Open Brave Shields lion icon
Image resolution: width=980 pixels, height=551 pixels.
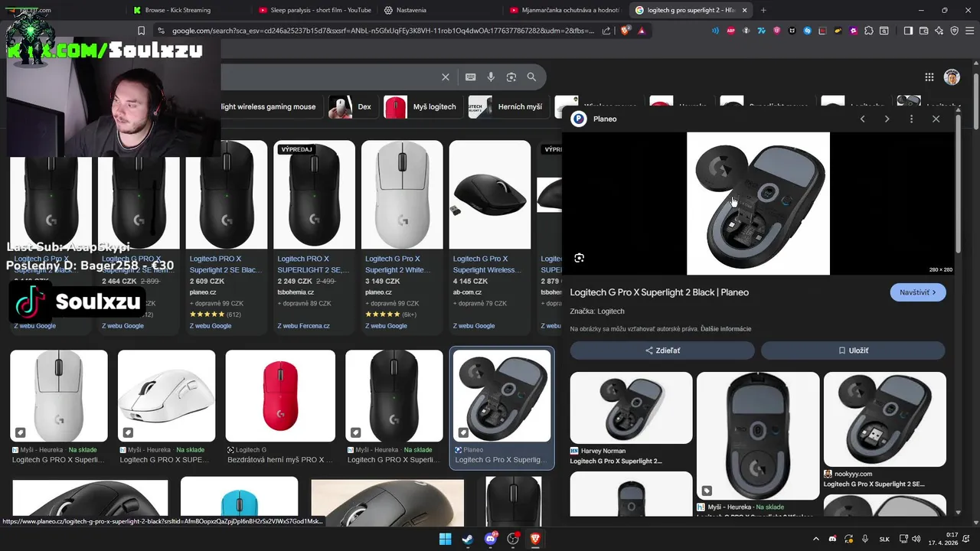[x=626, y=31]
